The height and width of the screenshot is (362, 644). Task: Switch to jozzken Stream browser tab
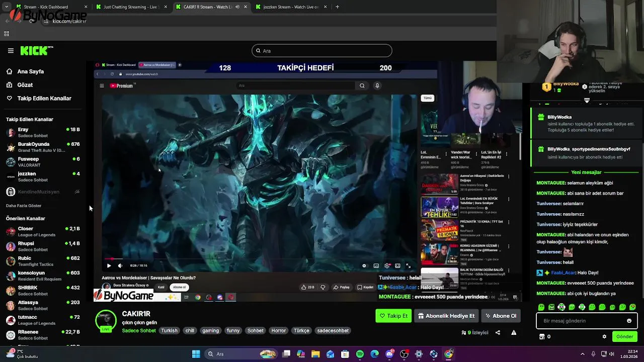point(292,7)
